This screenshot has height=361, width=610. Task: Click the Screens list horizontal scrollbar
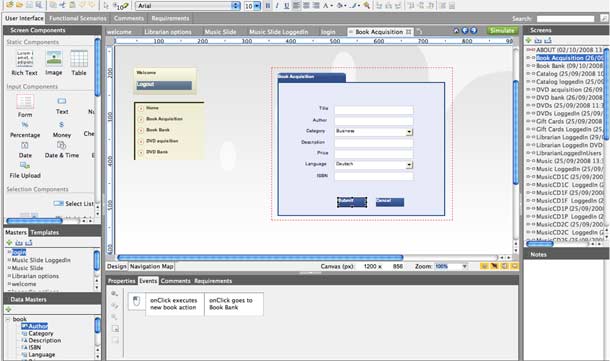tap(540, 244)
